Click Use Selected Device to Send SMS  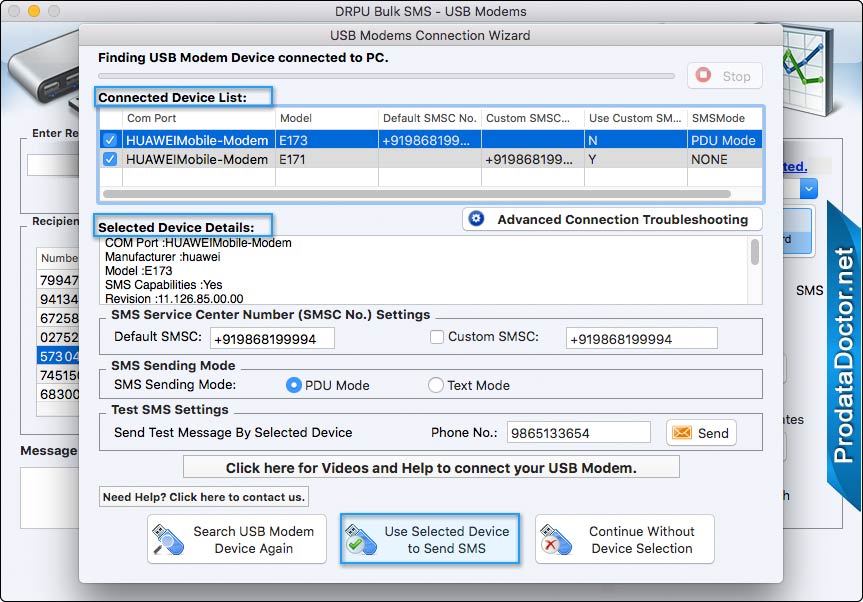click(x=430, y=539)
